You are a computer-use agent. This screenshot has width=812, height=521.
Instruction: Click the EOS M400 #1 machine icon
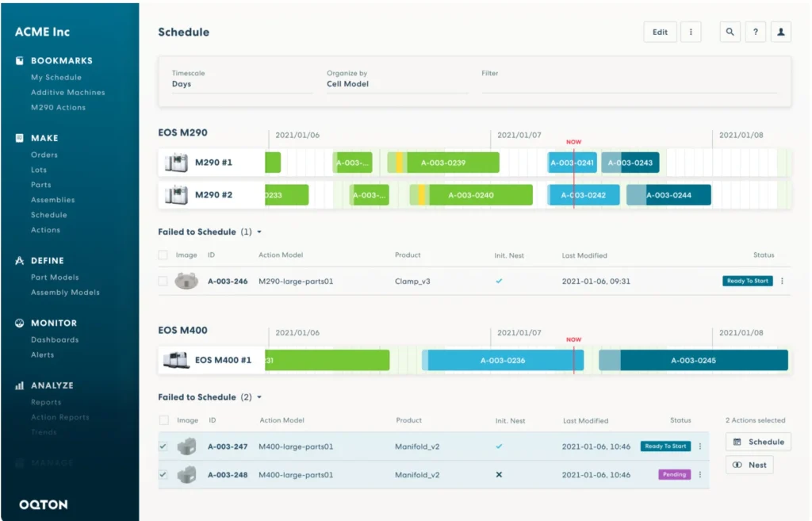point(175,360)
